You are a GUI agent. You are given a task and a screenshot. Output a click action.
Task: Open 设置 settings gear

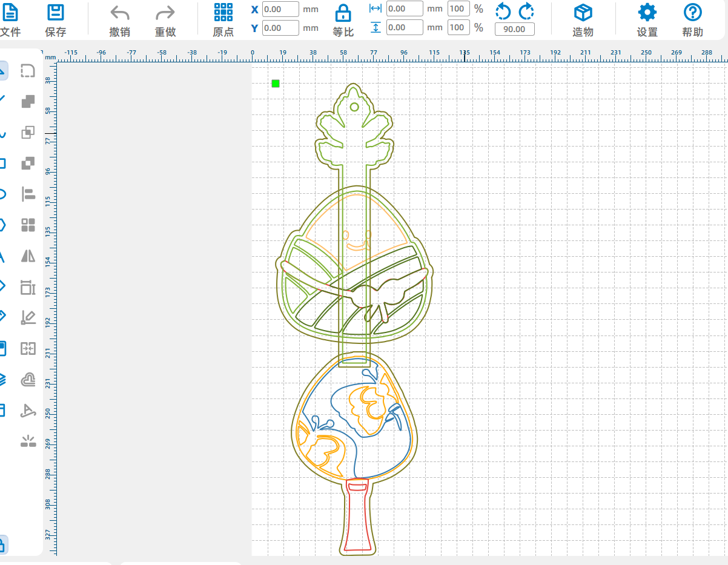647,19
